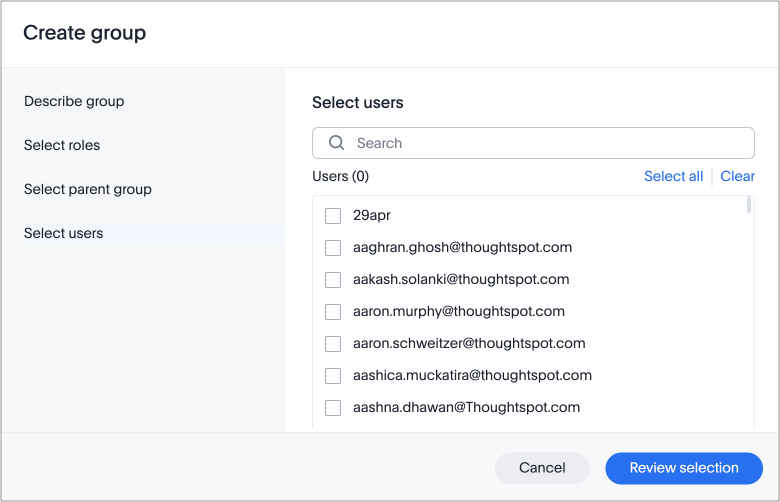Open the Select users step
The image size is (780, 502).
[64, 233]
